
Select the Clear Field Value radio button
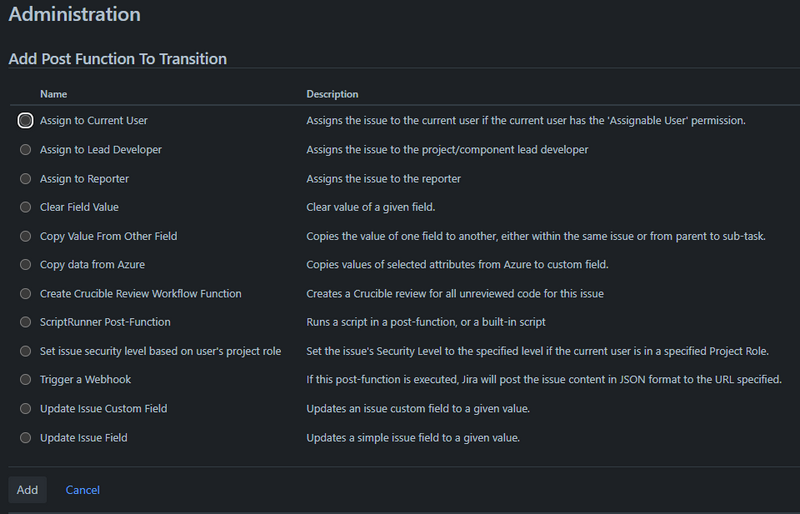(26, 207)
